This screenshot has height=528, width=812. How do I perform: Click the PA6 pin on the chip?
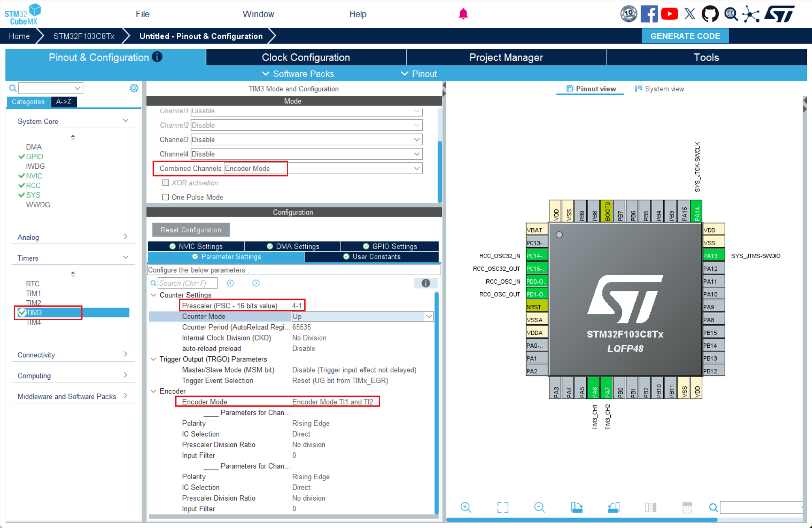tap(594, 388)
